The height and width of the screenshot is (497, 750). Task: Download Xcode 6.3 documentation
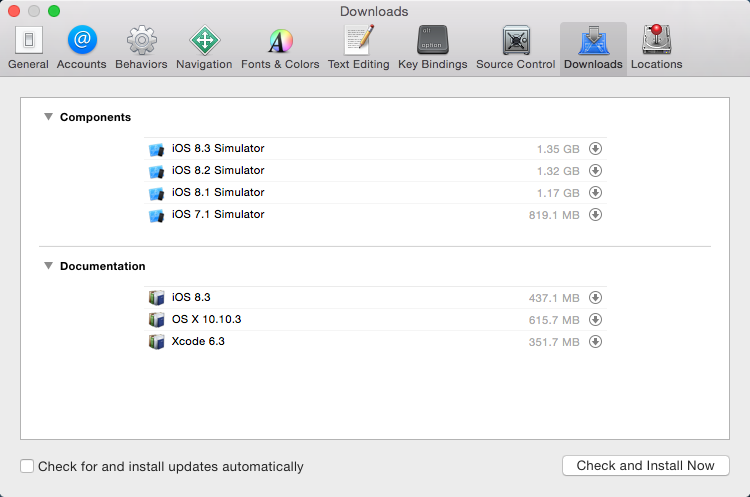596,342
